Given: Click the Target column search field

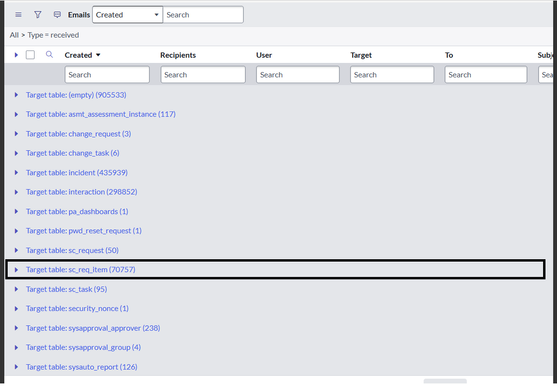Looking at the screenshot, I should pyautogui.click(x=392, y=75).
